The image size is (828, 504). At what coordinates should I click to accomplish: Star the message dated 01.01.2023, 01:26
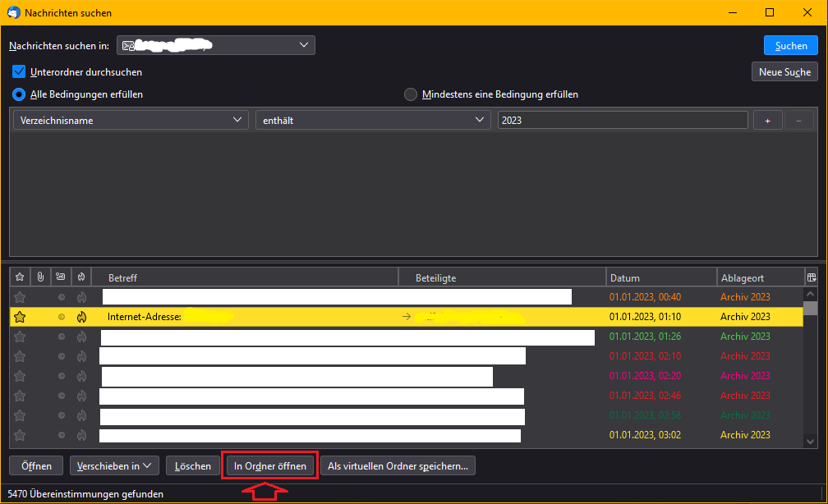pos(20,337)
